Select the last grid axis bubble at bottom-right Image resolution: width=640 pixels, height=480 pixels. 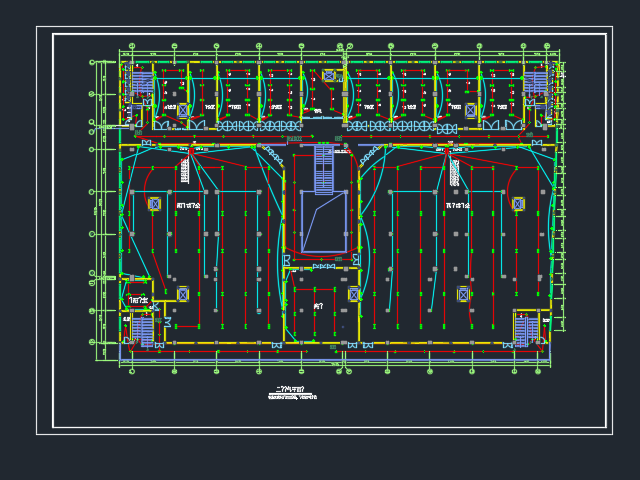pos(537,372)
